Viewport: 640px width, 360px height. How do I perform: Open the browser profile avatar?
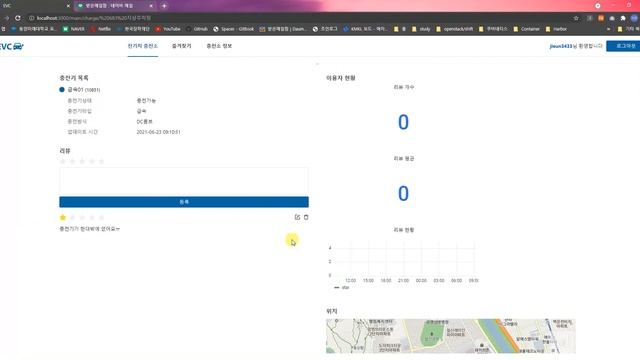(x=634, y=18)
